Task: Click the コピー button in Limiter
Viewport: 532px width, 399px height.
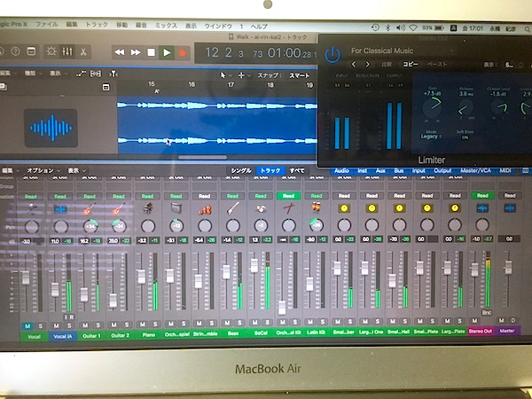Action: coord(411,64)
